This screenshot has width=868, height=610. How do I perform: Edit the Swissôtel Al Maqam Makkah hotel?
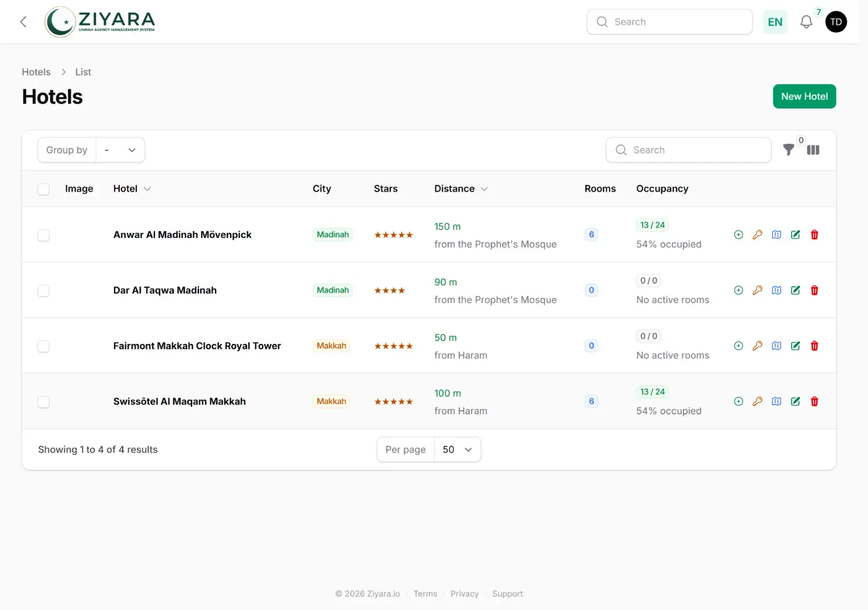click(795, 402)
